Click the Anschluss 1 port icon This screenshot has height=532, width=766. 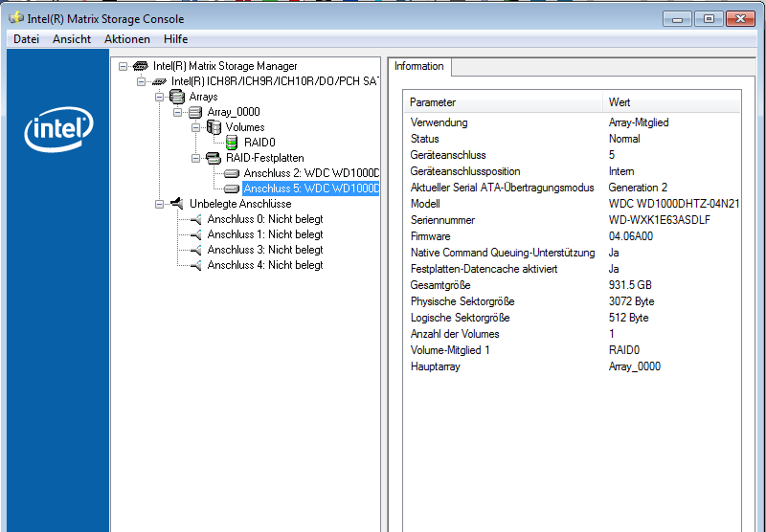[195, 234]
